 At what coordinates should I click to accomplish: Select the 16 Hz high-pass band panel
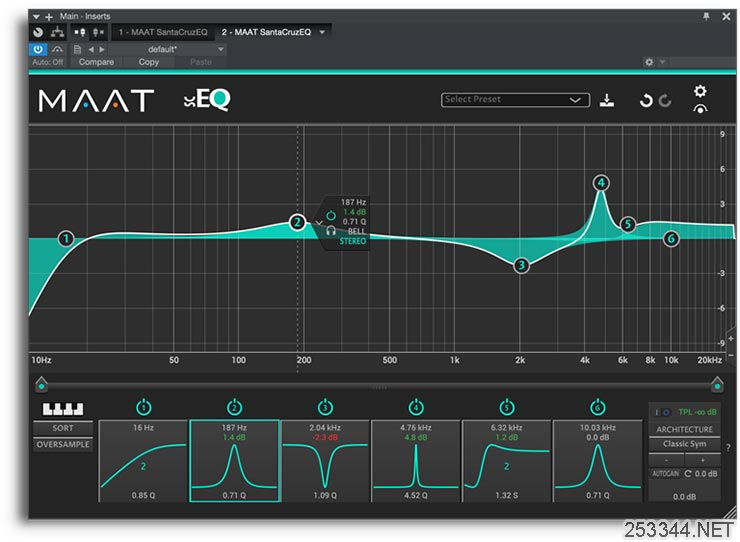[x=143, y=461]
